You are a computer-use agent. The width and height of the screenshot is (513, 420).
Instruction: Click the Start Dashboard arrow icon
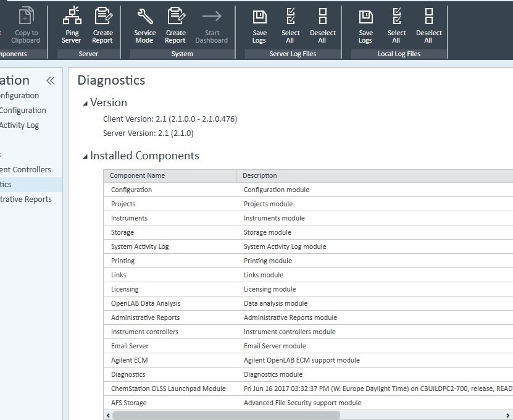[212, 16]
